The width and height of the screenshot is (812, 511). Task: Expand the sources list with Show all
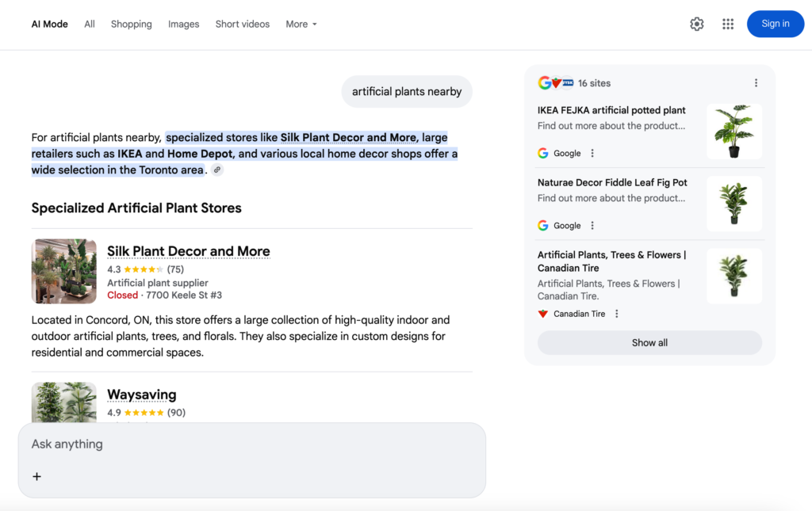(x=649, y=343)
